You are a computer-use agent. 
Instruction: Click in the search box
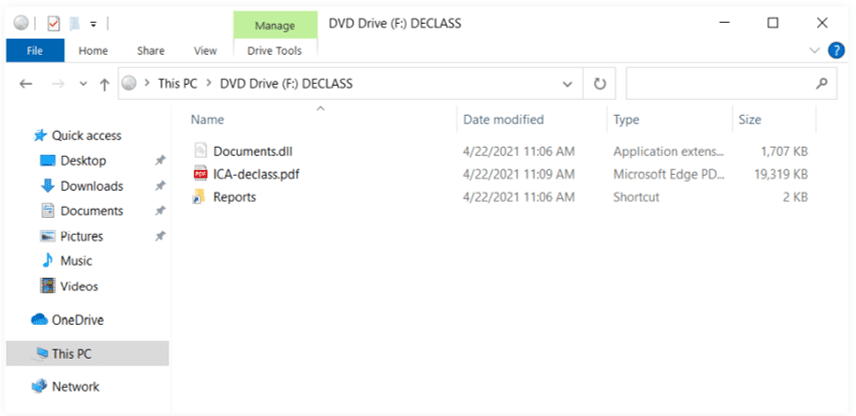(x=720, y=84)
